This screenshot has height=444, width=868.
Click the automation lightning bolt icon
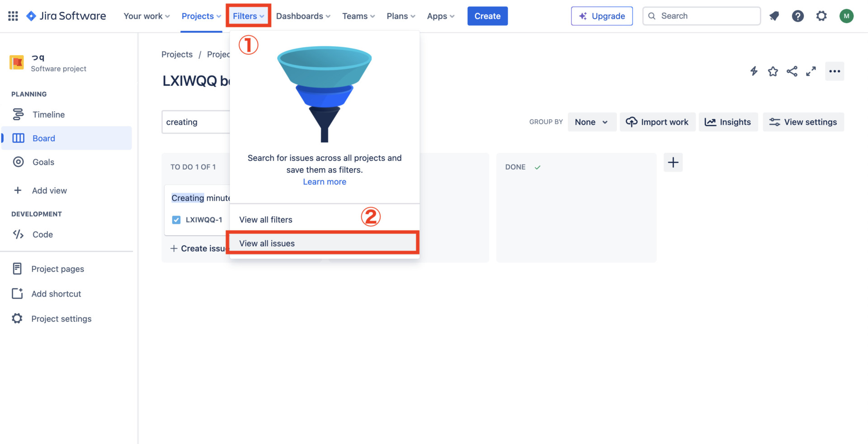click(754, 71)
